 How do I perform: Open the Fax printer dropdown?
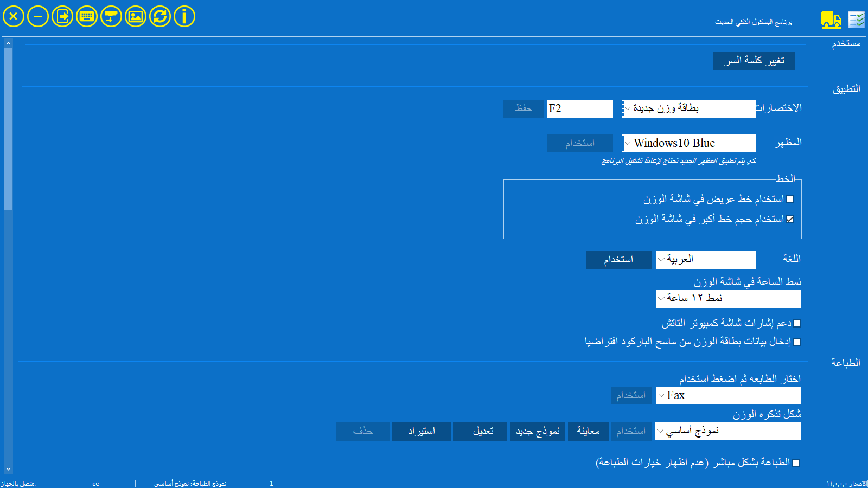727,396
